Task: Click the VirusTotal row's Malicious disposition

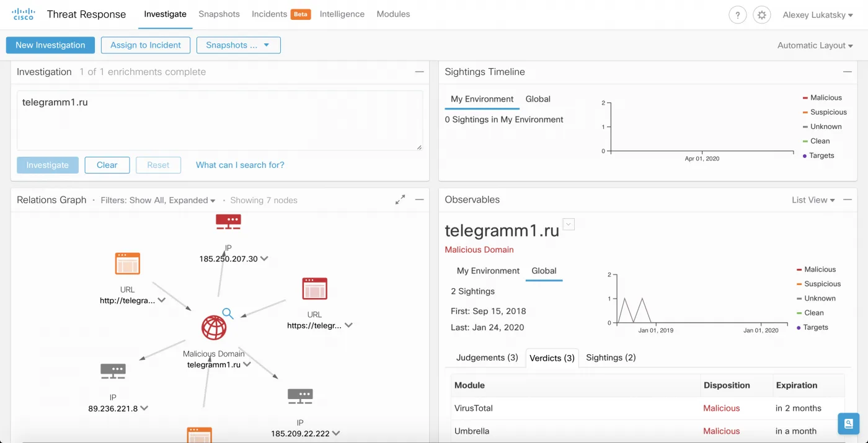Action: click(721, 408)
